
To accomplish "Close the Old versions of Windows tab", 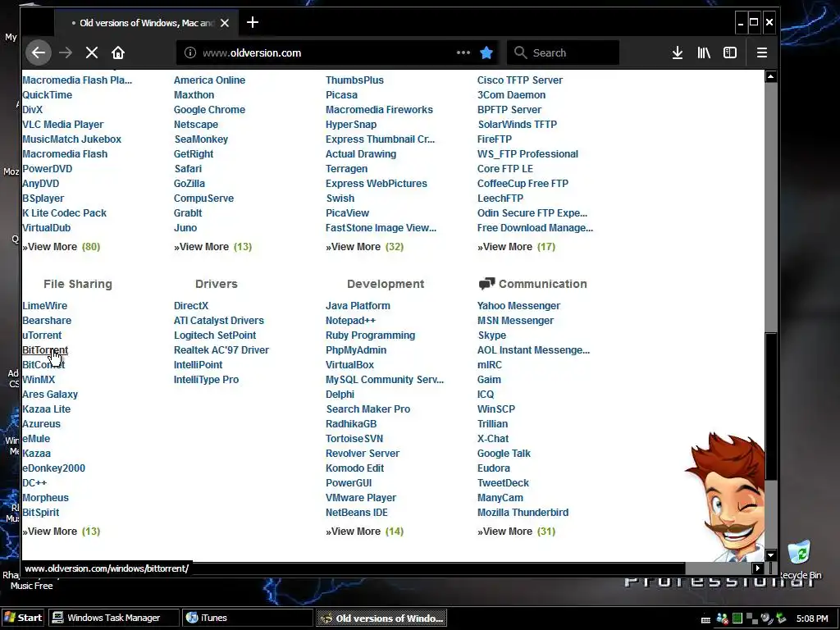I will pos(225,23).
